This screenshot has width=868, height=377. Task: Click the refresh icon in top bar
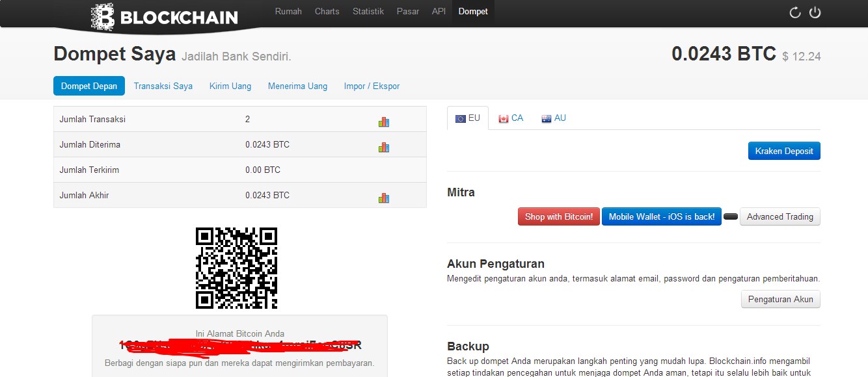[x=794, y=12]
